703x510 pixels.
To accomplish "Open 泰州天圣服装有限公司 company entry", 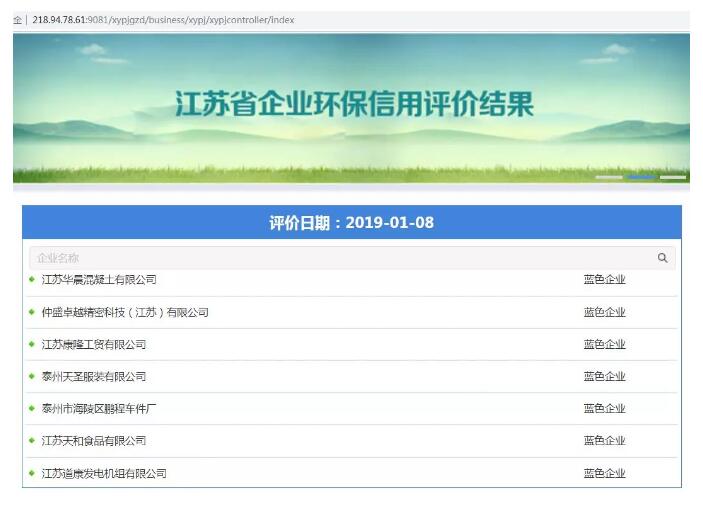I will pos(94,377).
